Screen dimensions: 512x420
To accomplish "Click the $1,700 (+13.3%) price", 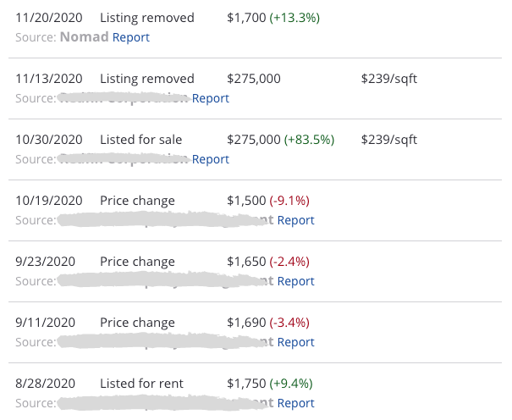I will [273, 18].
